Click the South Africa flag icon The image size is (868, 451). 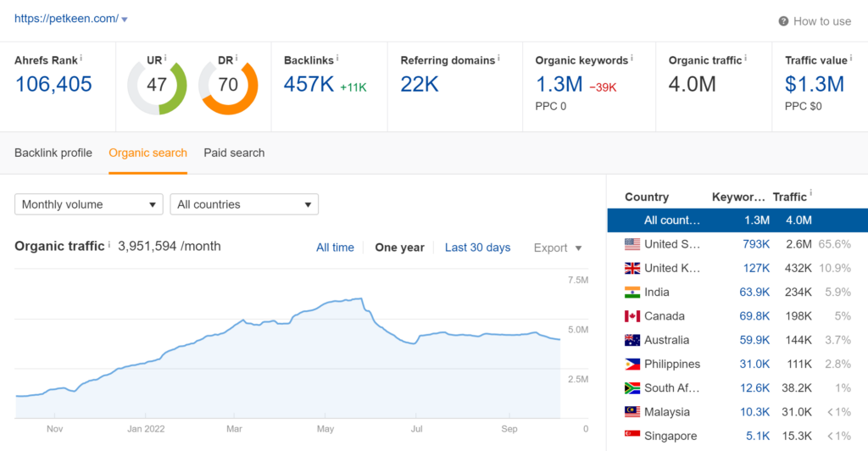632,388
